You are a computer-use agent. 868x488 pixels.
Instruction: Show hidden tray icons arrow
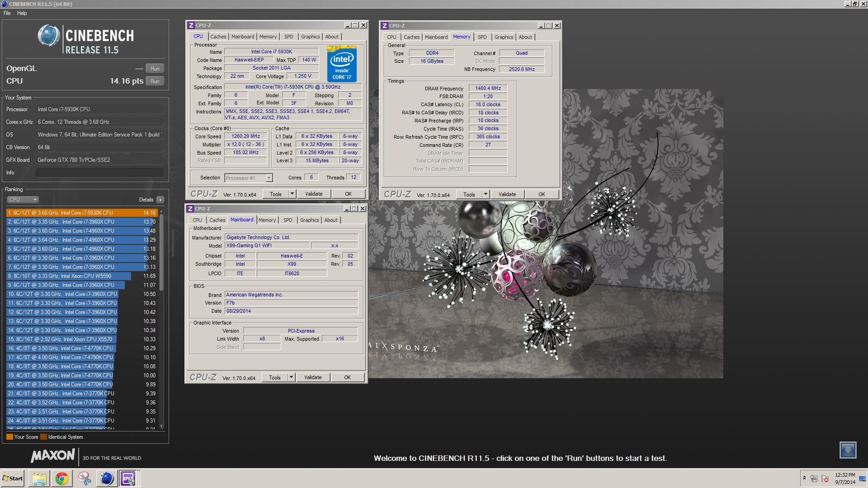pos(804,478)
